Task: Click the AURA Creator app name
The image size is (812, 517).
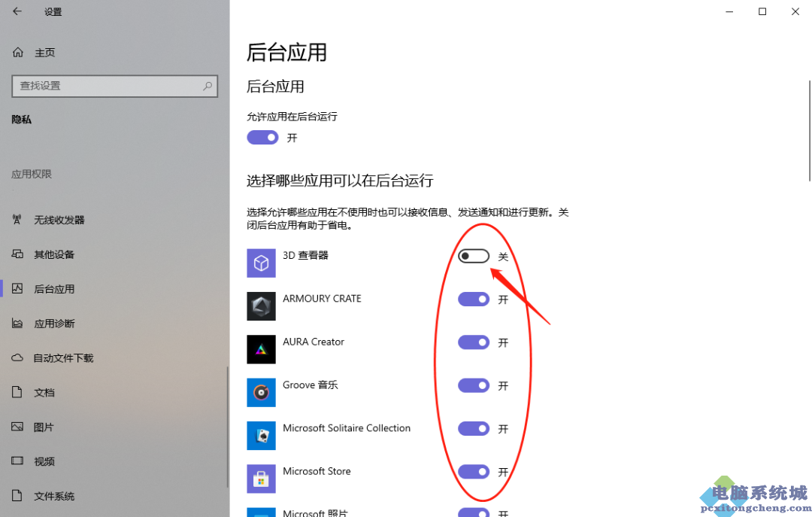Action: 314,342
